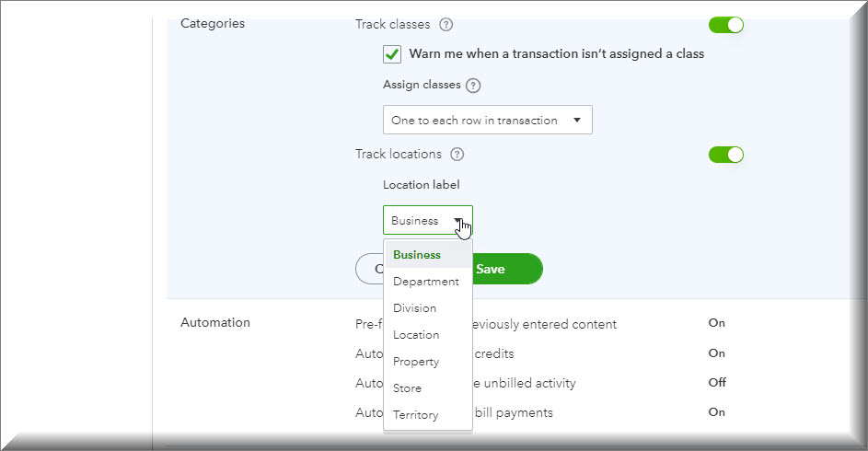Select Department in the location label list
Viewport: 868px width, 451px height.
pyautogui.click(x=425, y=282)
